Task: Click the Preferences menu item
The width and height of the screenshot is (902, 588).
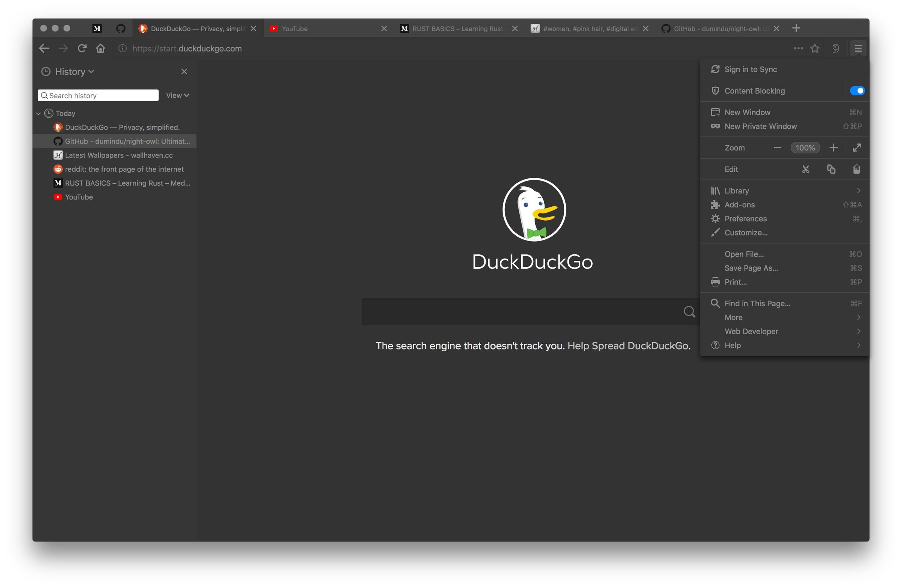Action: tap(743, 218)
